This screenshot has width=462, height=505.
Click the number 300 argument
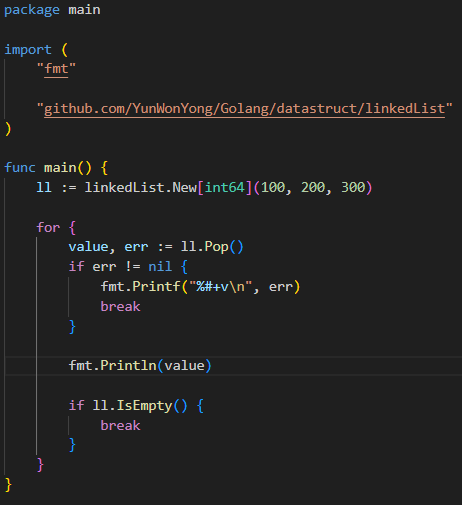(353, 187)
